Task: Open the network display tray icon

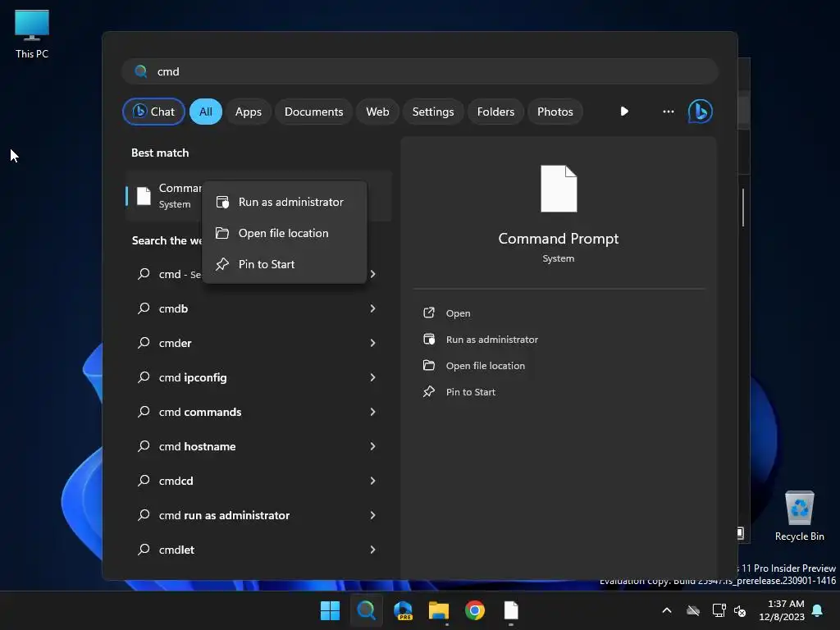Action: tap(719, 610)
